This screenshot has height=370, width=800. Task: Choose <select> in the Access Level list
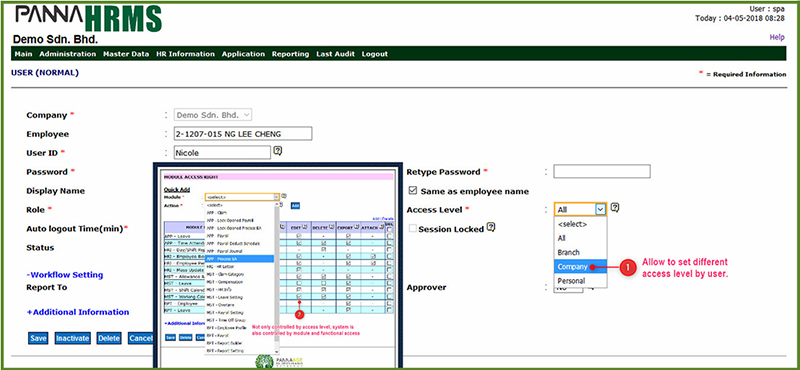581,224
